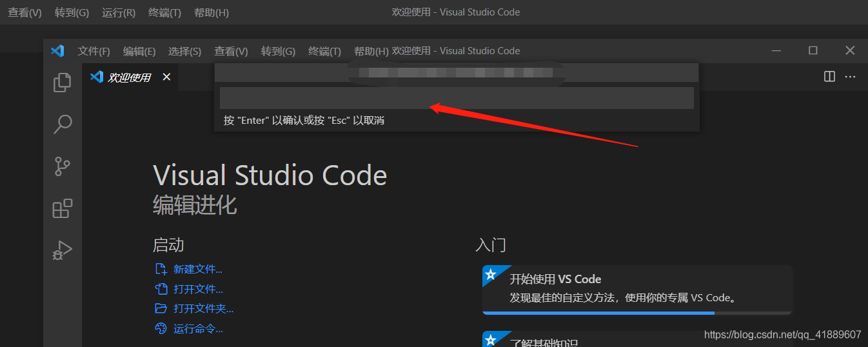The height and width of the screenshot is (347, 868).
Task: Click the VS Code logo in the title bar
Action: click(57, 51)
